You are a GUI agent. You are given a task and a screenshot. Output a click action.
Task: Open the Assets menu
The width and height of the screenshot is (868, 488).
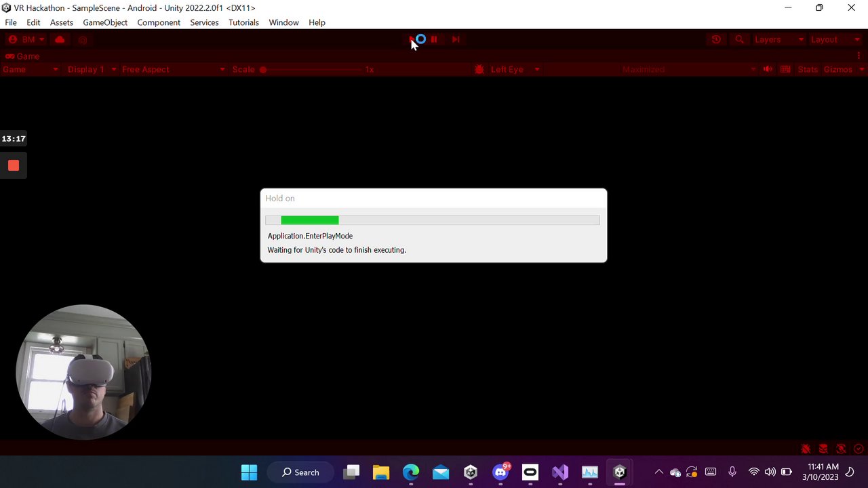pyautogui.click(x=62, y=22)
